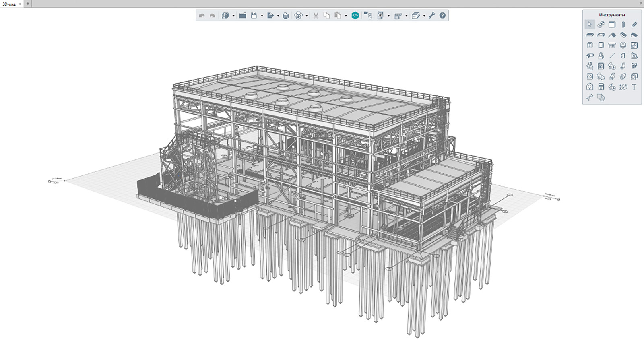Image resolution: width=644 pixels, height=340 pixels.
Task: Select the route curve tool
Action: coord(590,97)
